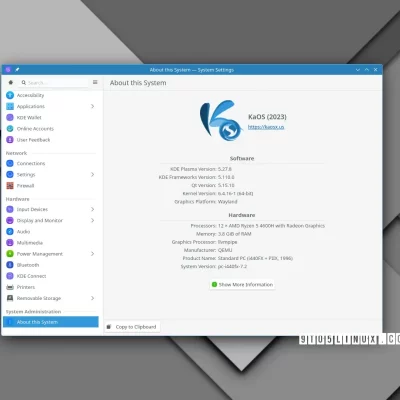Screen dimensions: 400x400
Task: Click the KaOS (2023) title text
Action: tap(267, 117)
